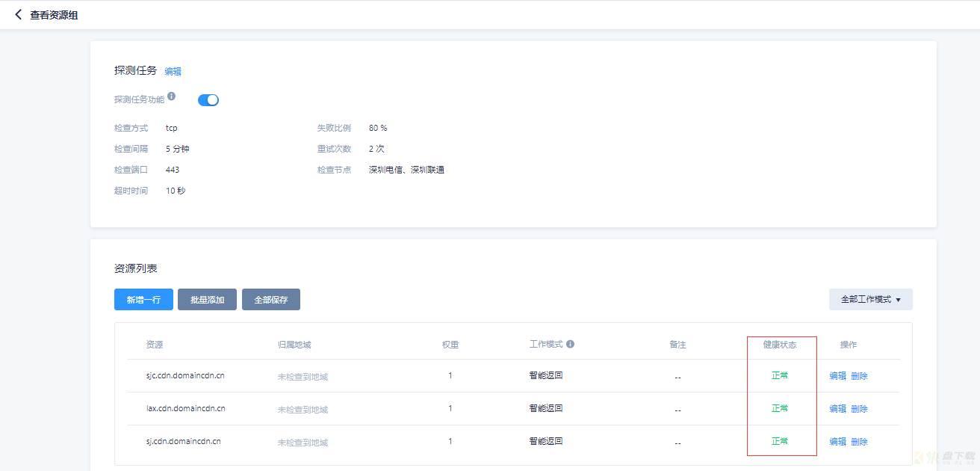Delete the sj.cdn.domaincdn.cn row
Image resolution: width=980 pixels, height=471 pixels.
[859, 442]
